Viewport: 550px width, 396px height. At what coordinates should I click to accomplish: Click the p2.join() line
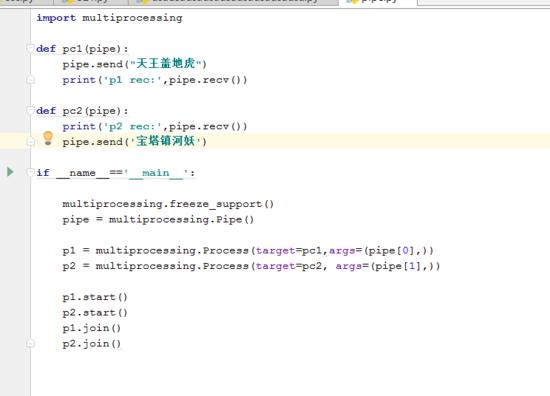click(92, 344)
